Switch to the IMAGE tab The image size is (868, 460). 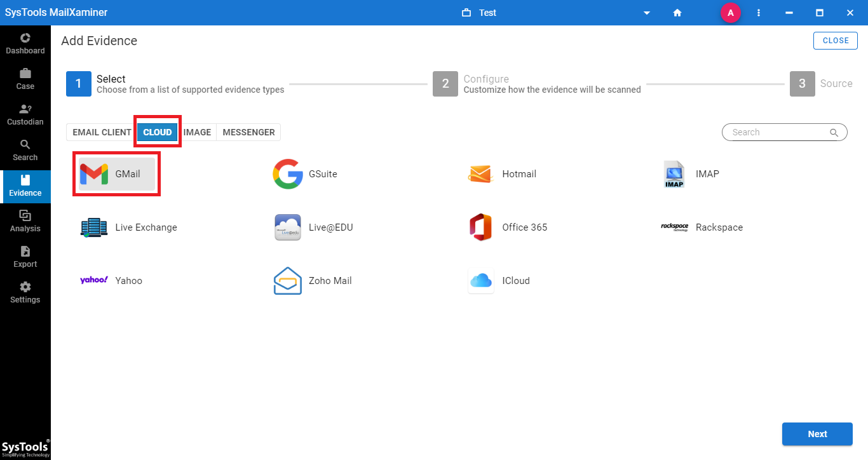tap(197, 132)
